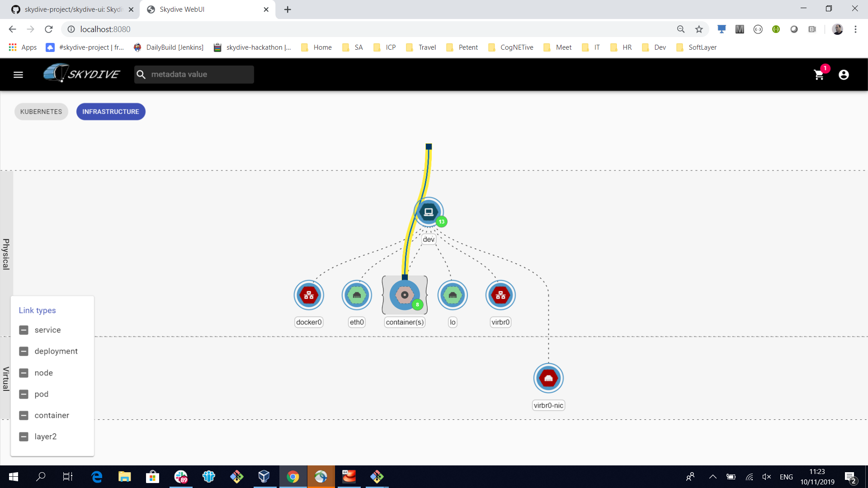The height and width of the screenshot is (488, 868).
Task: Toggle the pod link type
Action: (24, 394)
